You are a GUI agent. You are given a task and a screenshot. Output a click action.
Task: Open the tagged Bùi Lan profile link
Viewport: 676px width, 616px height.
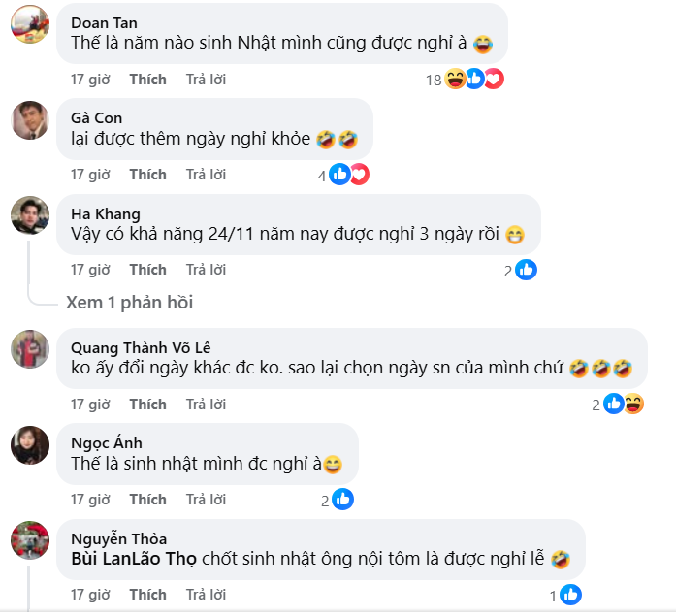click(100, 559)
